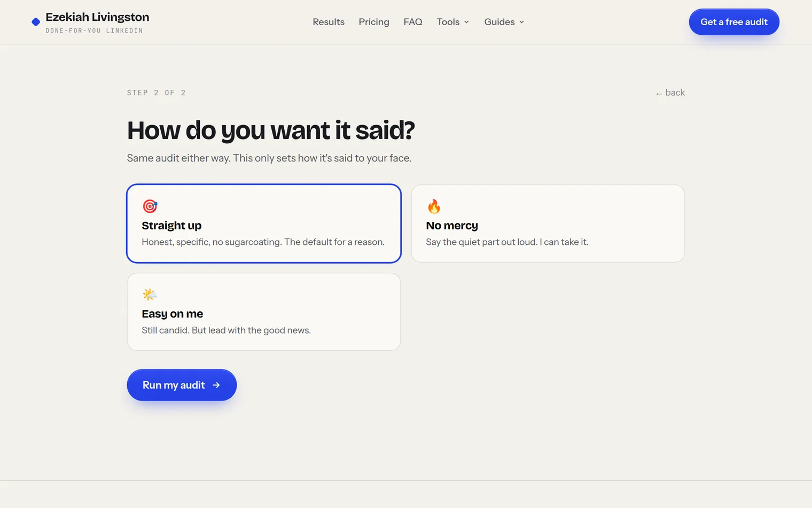812x508 pixels.
Task: Click the Ezekiah Livingston brand name
Action: [97, 17]
